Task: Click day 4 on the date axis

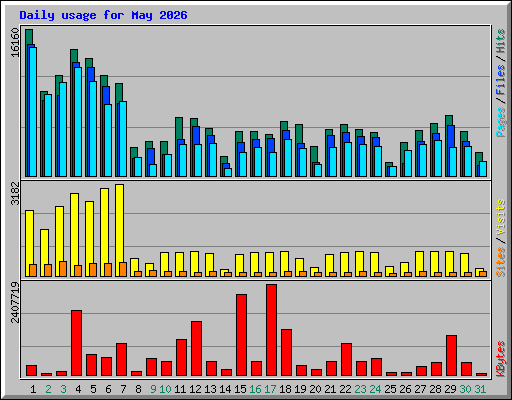Action: pos(78,389)
